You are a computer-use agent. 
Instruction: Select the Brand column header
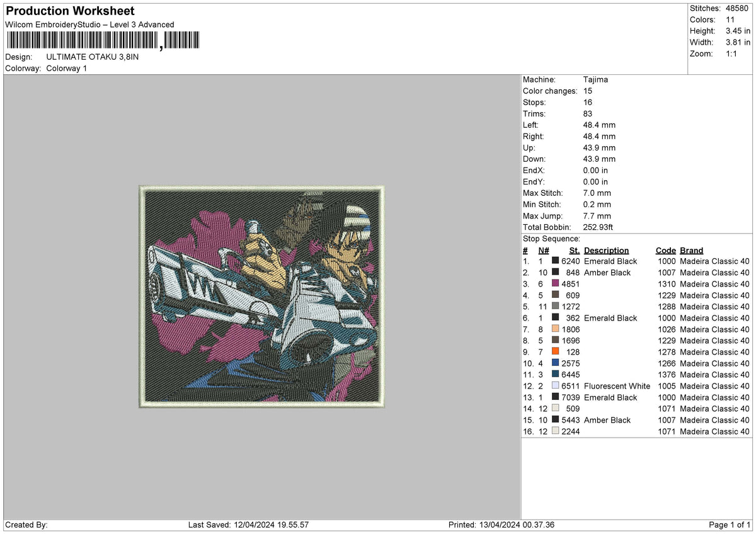tap(692, 251)
